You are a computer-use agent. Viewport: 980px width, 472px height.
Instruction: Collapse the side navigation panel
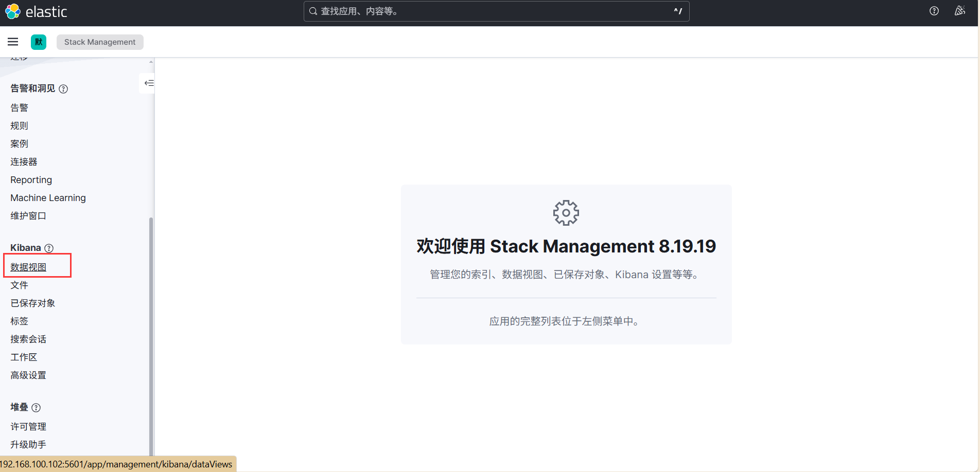(x=149, y=83)
